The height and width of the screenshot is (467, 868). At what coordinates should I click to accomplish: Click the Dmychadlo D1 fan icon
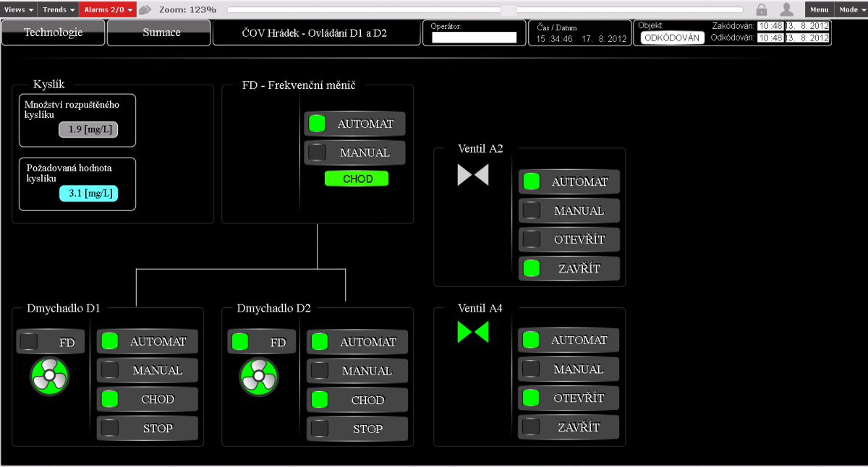50,377
